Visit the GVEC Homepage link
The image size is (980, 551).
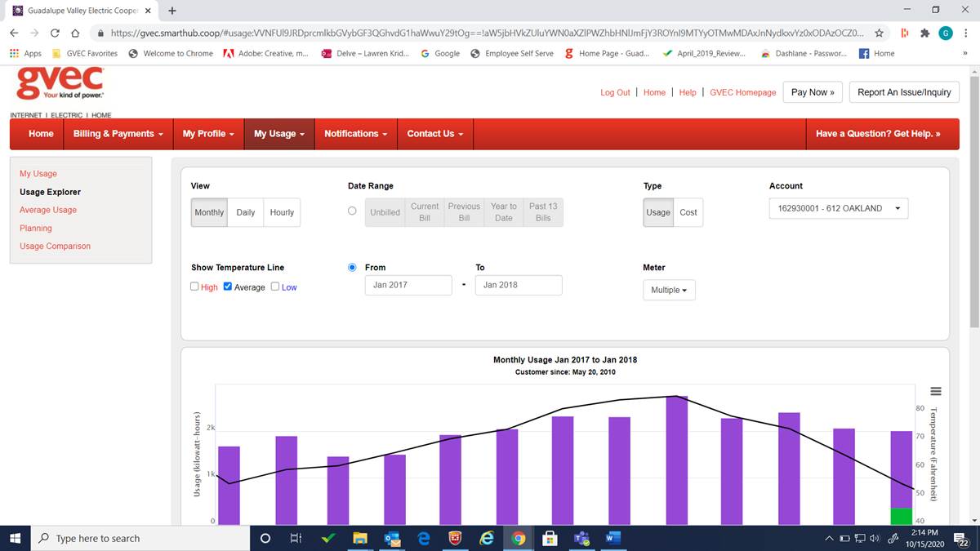point(743,93)
